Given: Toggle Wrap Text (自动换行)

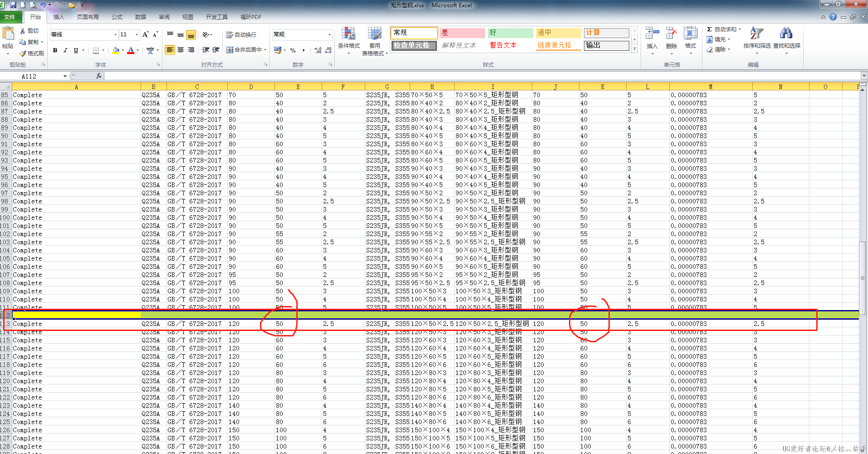Looking at the screenshot, I should click(241, 35).
